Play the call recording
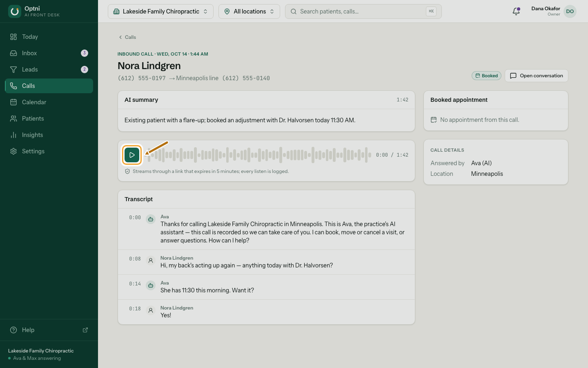The width and height of the screenshot is (588, 368). 132,155
